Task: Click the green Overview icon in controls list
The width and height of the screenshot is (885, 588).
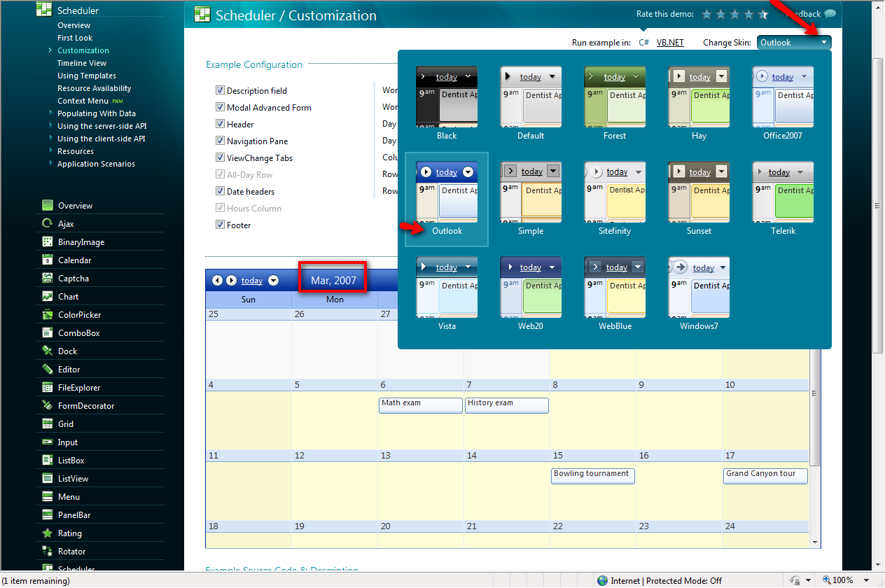Action: tap(48, 206)
